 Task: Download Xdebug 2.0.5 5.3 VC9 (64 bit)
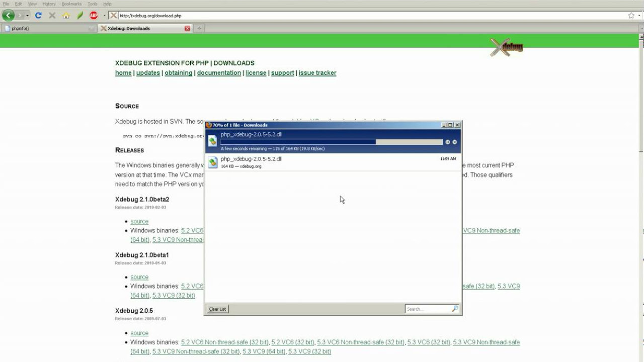point(264,351)
